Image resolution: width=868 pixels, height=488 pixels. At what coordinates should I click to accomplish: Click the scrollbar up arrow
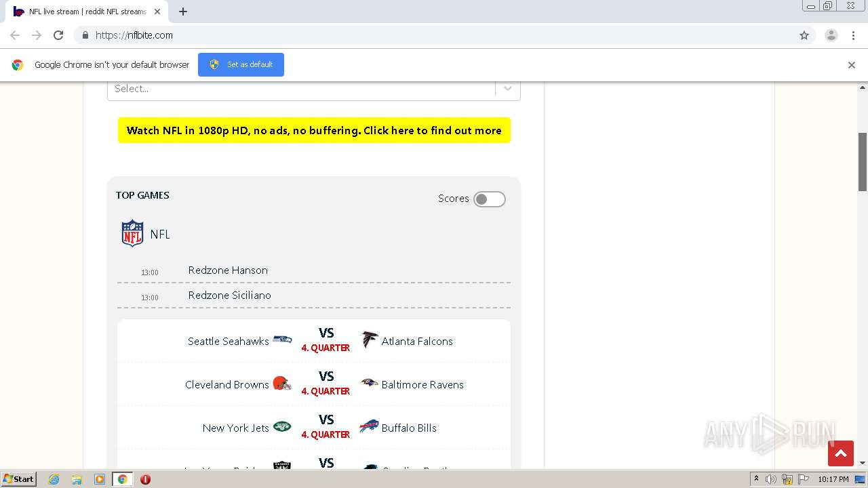[863, 87]
